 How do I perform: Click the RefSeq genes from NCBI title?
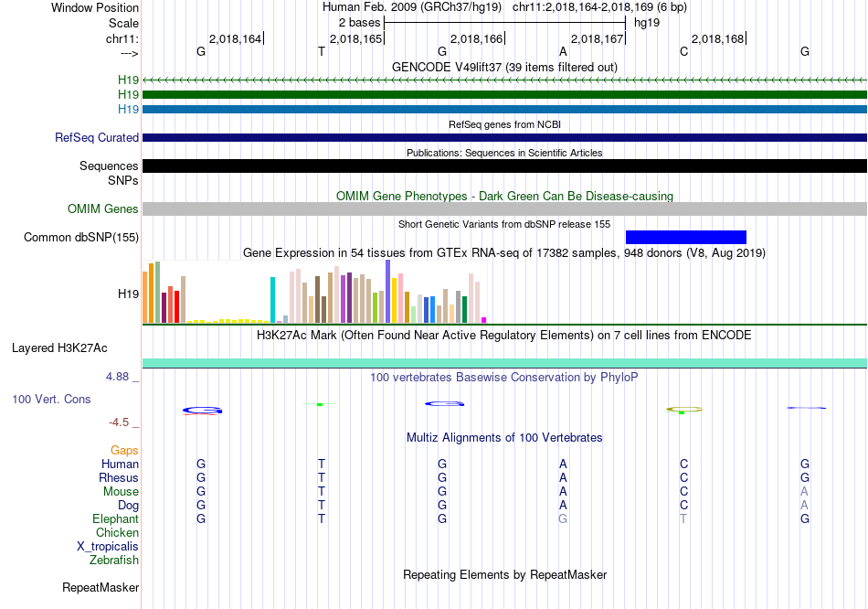point(504,124)
